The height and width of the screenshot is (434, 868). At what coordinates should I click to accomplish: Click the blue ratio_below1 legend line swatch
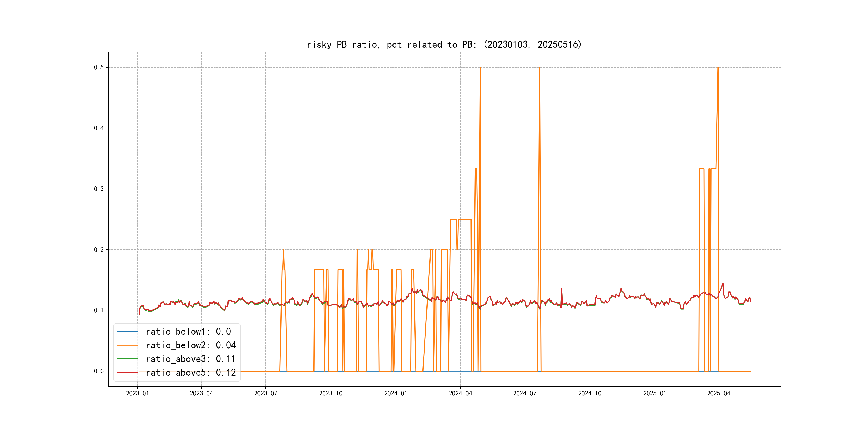[127, 332]
